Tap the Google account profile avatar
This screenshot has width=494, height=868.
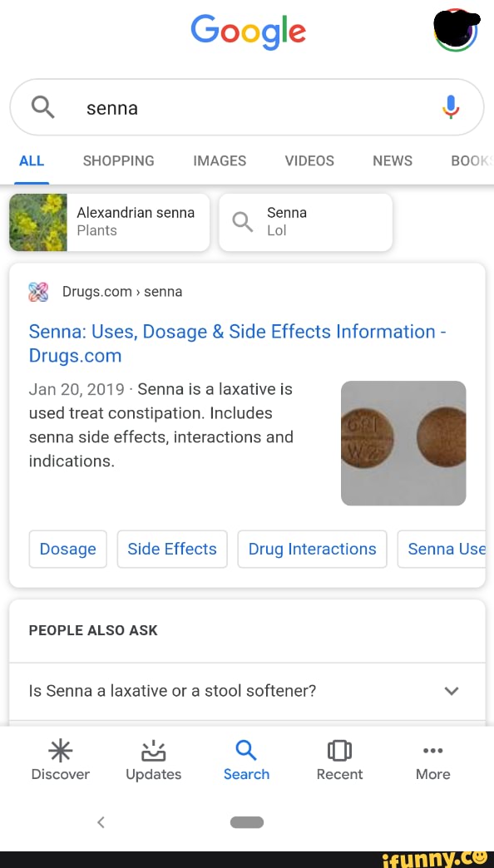click(x=456, y=31)
